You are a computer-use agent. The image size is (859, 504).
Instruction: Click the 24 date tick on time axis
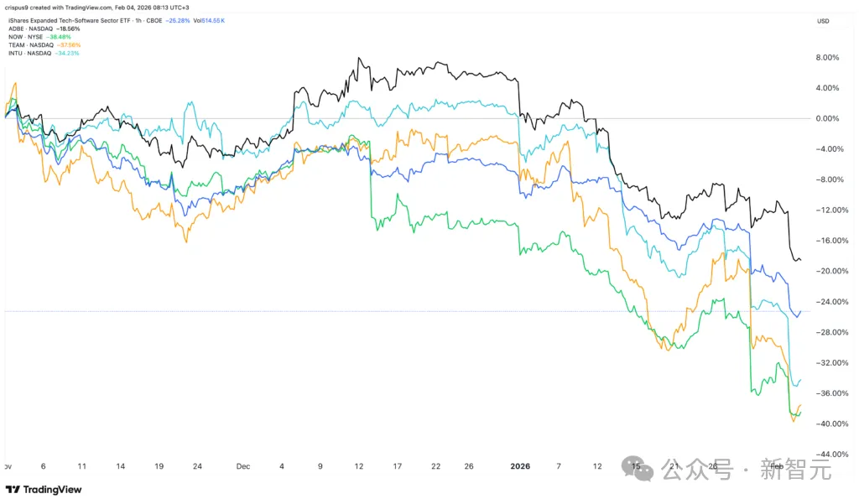point(197,465)
